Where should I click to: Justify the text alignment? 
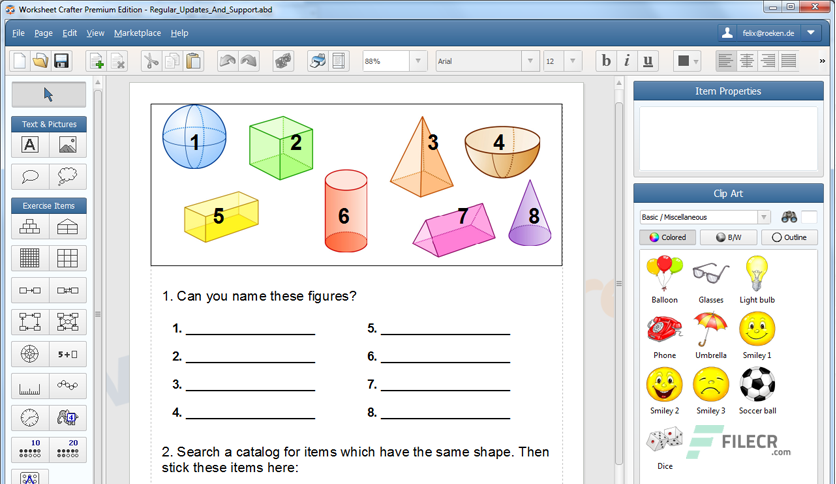[789, 61]
